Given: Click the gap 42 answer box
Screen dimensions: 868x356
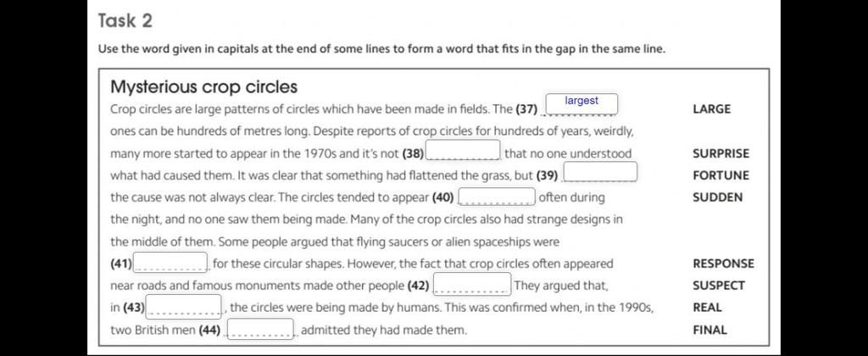Looking at the screenshot, I should pyautogui.click(x=472, y=283).
